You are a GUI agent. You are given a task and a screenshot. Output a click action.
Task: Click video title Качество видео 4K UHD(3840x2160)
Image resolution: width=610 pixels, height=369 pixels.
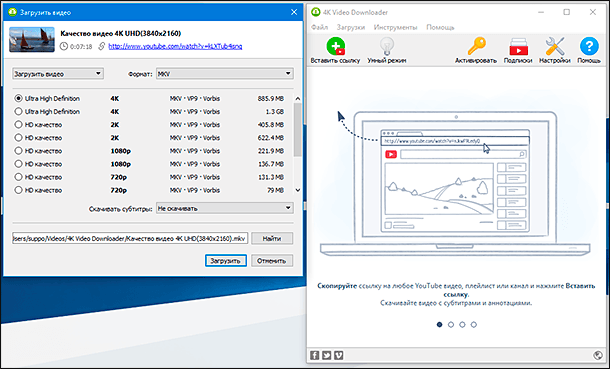click(121, 33)
